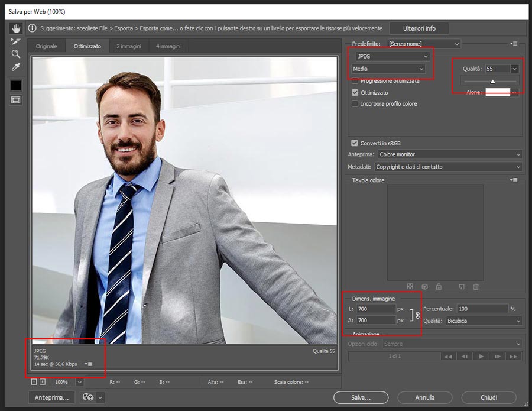Open the Media compression quality dropdown
Image resolution: width=532 pixels, height=411 pixels.
(388, 69)
